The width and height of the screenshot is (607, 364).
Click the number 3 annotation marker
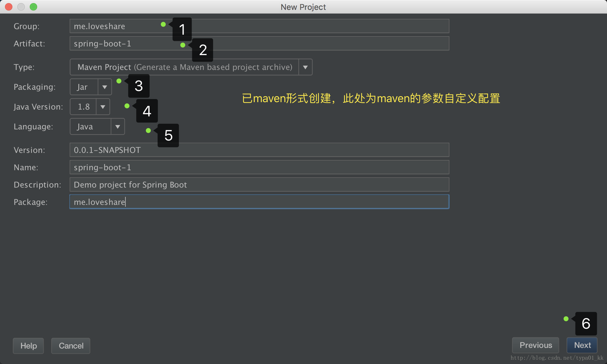[139, 86]
